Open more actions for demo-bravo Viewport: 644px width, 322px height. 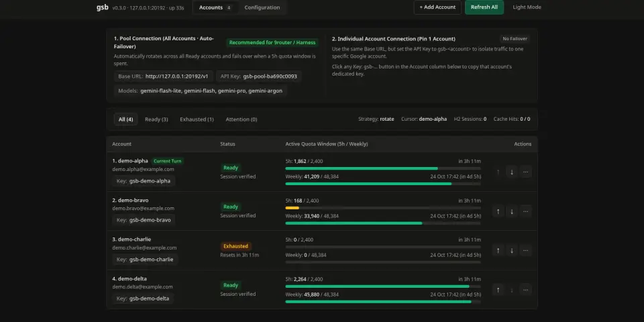point(526,211)
